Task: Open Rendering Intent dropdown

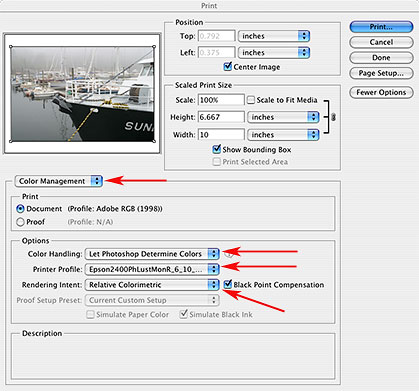Action: click(152, 285)
